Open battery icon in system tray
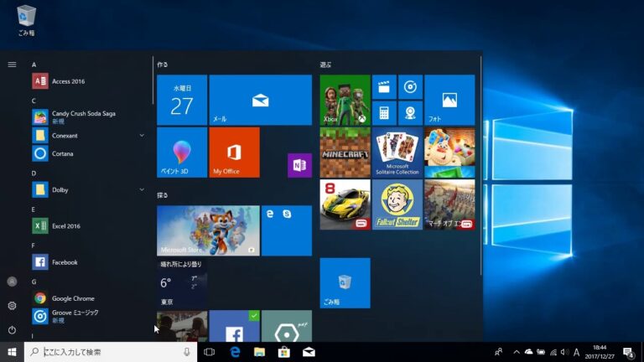 tap(541, 352)
